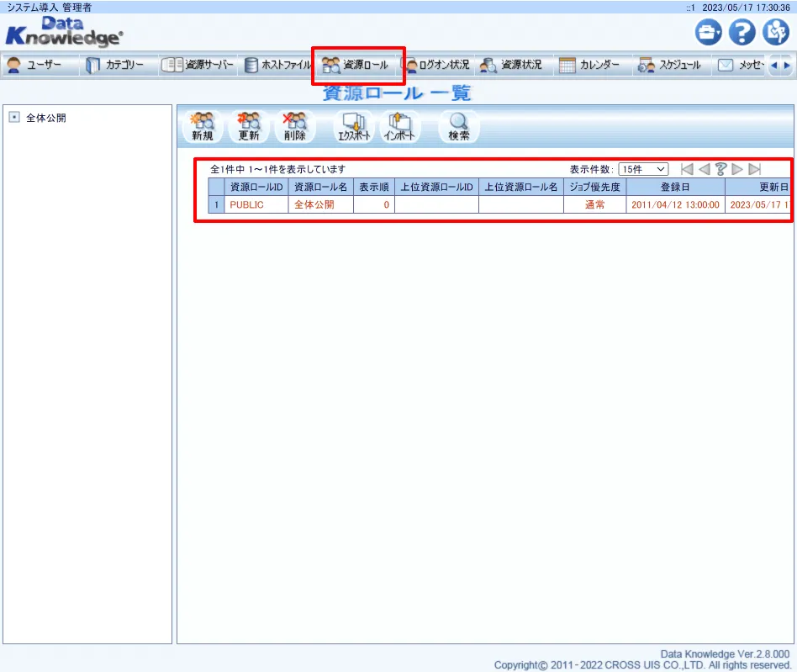Click the briefcase icon in the header

click(708, 33)
